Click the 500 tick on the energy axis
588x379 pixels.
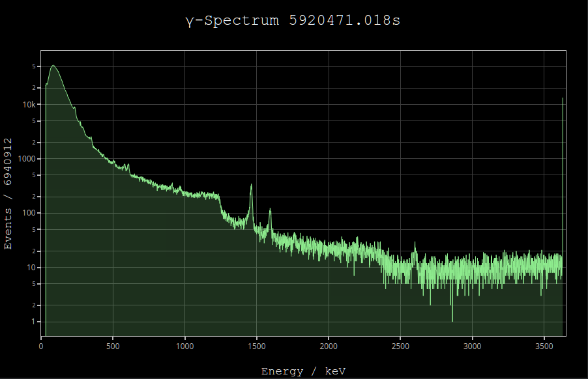113,346
